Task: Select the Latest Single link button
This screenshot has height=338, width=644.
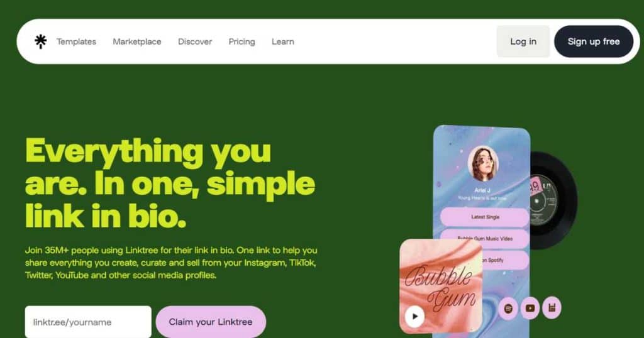Action: [x=485, y=217]
